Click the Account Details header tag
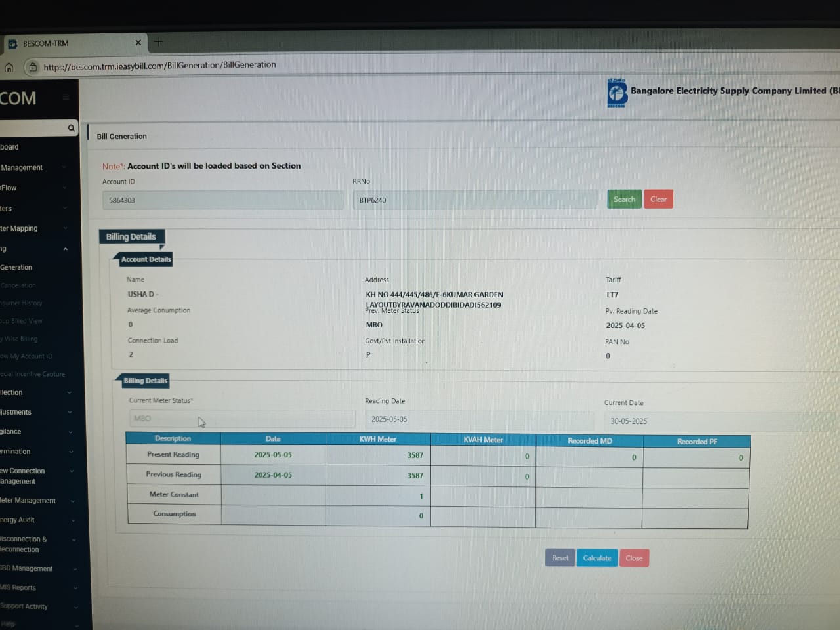Screen dimensions: 840x630 coord(146,259)
